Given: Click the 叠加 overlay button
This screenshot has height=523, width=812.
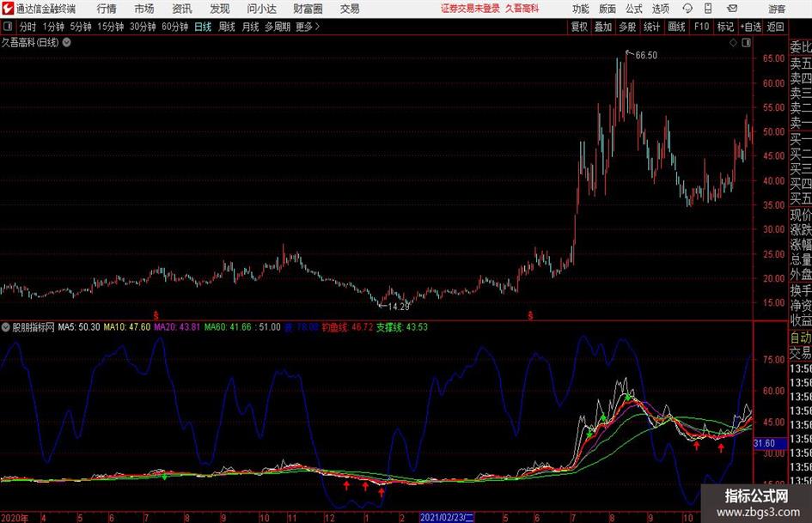Looking at the screenshot, I should coord(603,27).
